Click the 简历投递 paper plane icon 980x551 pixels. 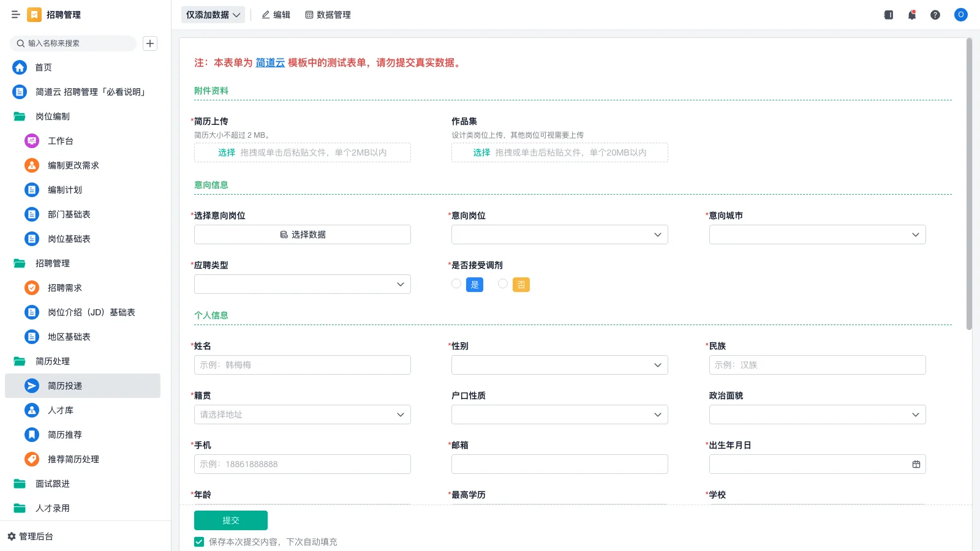(31, 386)
